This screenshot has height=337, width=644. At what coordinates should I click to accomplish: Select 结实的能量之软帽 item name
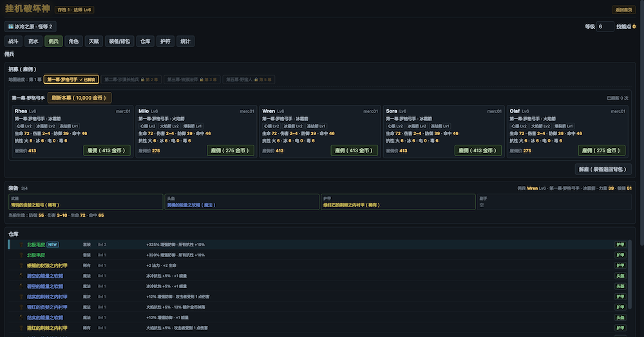pos(45,318)
